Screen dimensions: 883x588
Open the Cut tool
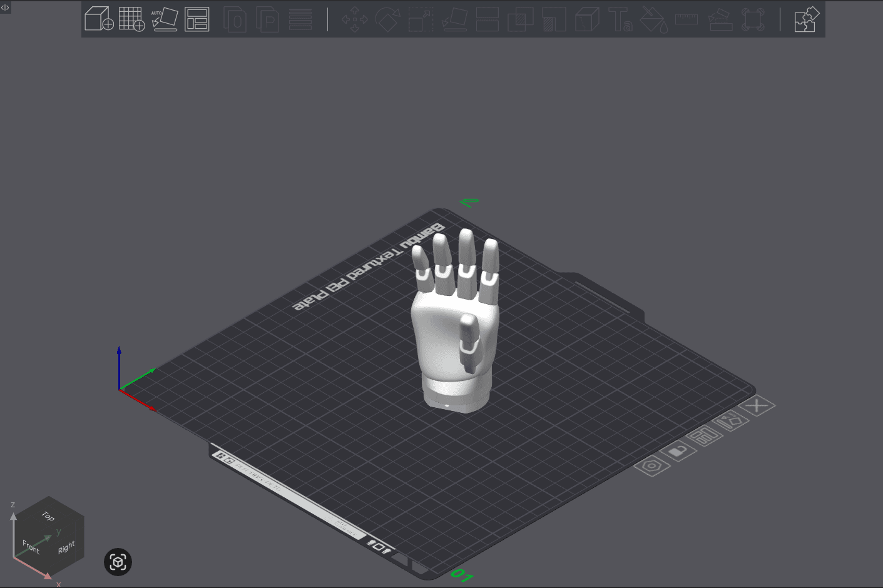(486, 19)
